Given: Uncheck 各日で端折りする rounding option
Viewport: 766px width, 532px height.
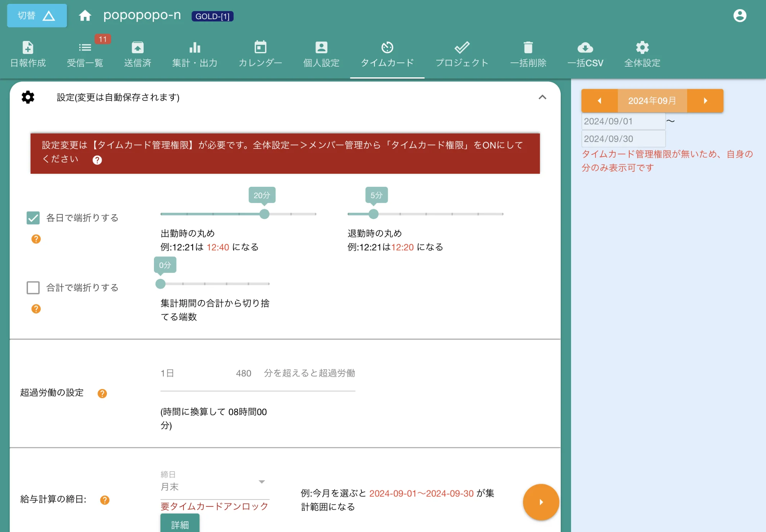Looking at the screenshot, I should (x=33, y=217).
